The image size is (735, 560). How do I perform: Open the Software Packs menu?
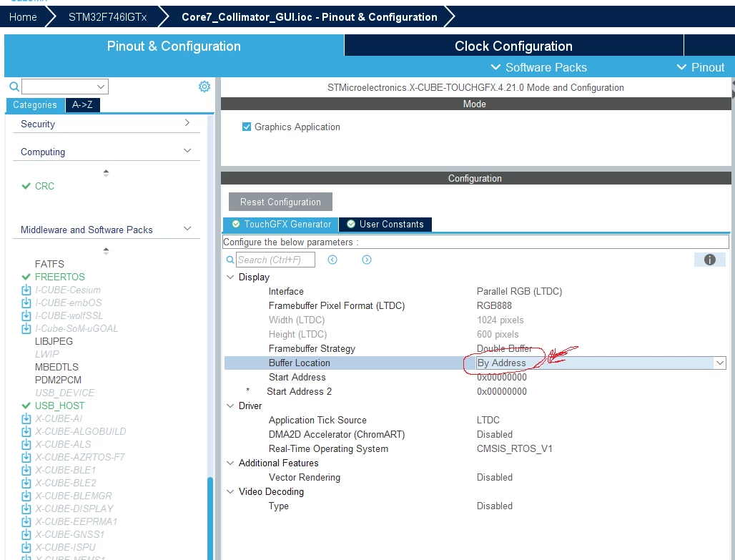click(539, 67)
